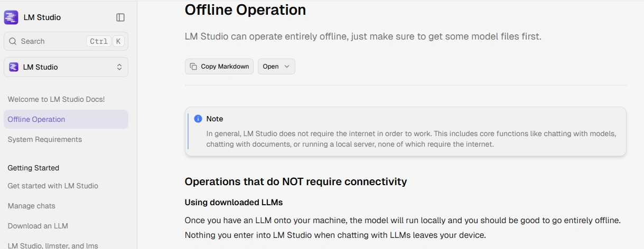Viewport: 644px width, 249px height.
Task: Open Welcome to LM Studio Docs! page
Action: tap(57, 99)
